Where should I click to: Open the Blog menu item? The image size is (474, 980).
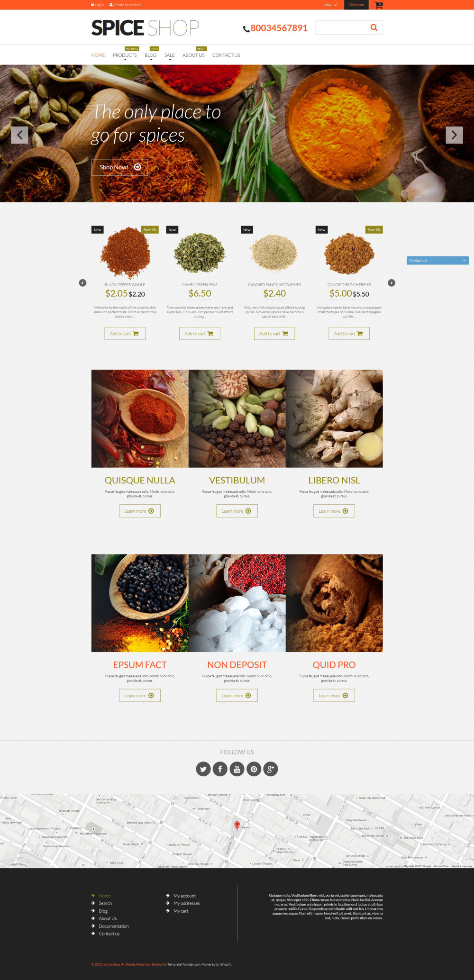pyautogui.click(x=150, y=55)
